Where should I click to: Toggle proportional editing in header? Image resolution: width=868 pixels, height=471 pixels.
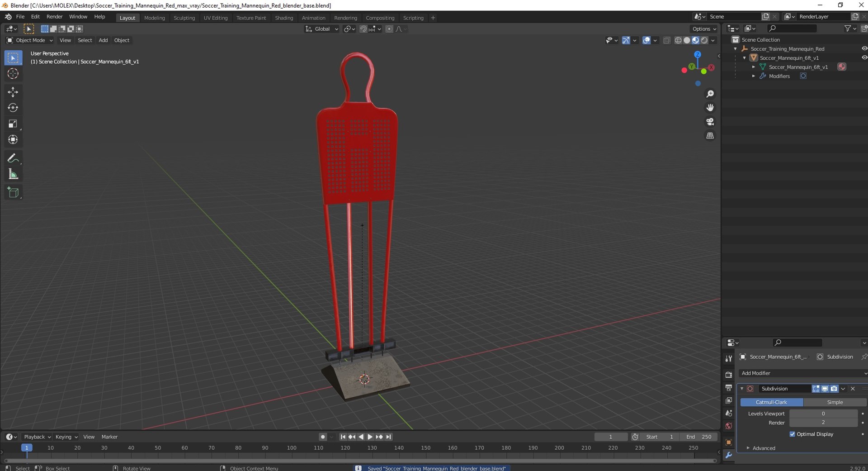389,29
